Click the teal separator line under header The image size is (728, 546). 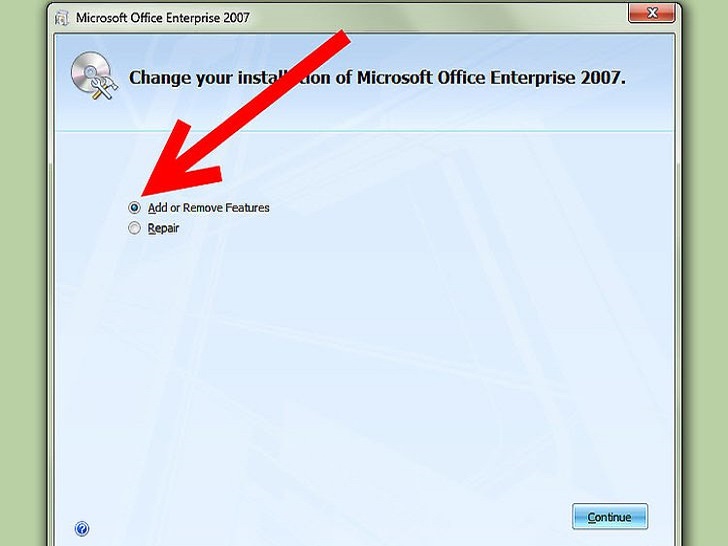point(364,131)
